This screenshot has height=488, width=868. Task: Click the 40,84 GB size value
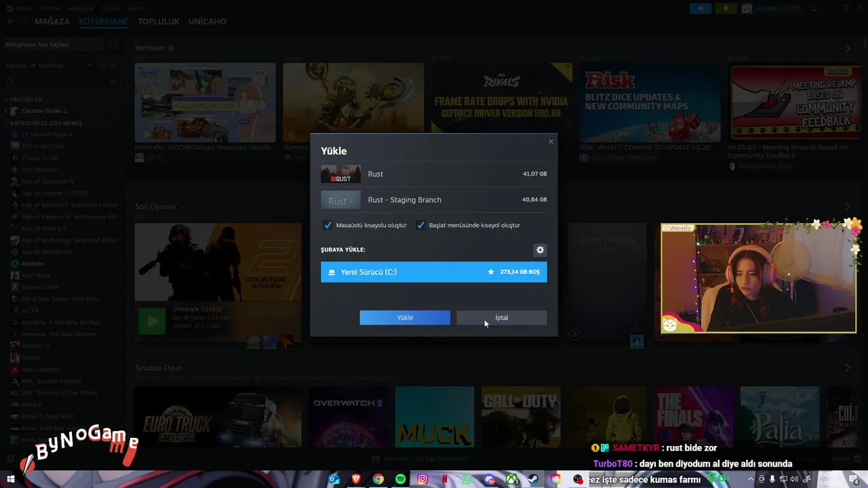click(534, 200)
